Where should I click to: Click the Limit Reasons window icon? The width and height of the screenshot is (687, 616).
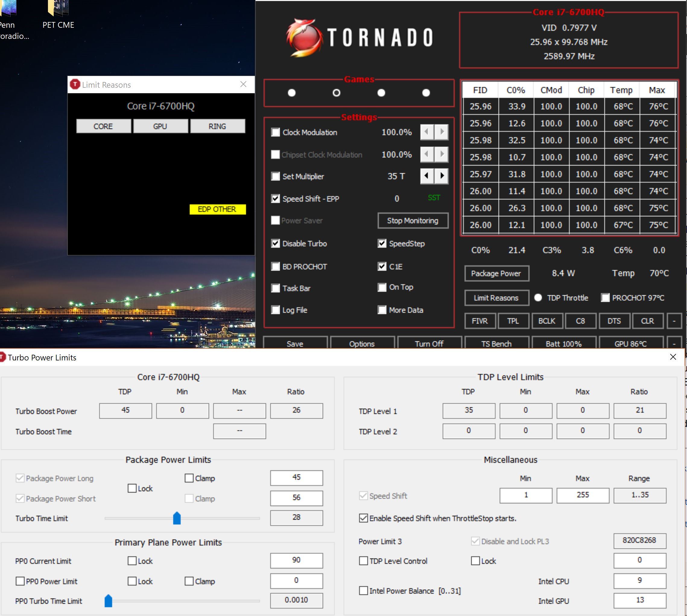(x=75, y=85)
